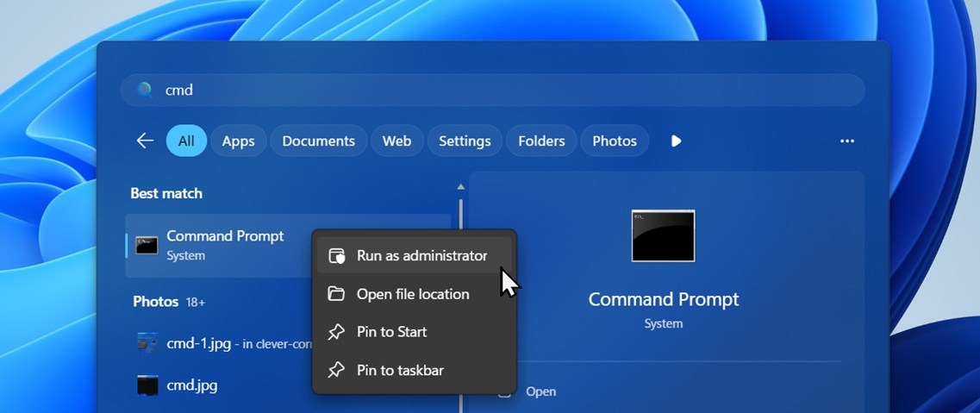Click the results list scroll-up arrow
Screen dimensions: 980x413
pos(460,186)
